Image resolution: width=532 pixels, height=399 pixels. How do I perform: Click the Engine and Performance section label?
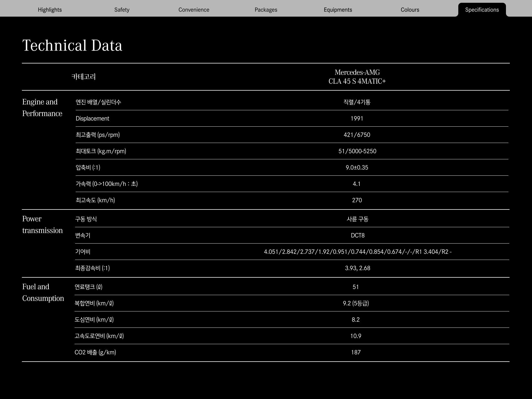pyautogui.click(x=42, y=108)
